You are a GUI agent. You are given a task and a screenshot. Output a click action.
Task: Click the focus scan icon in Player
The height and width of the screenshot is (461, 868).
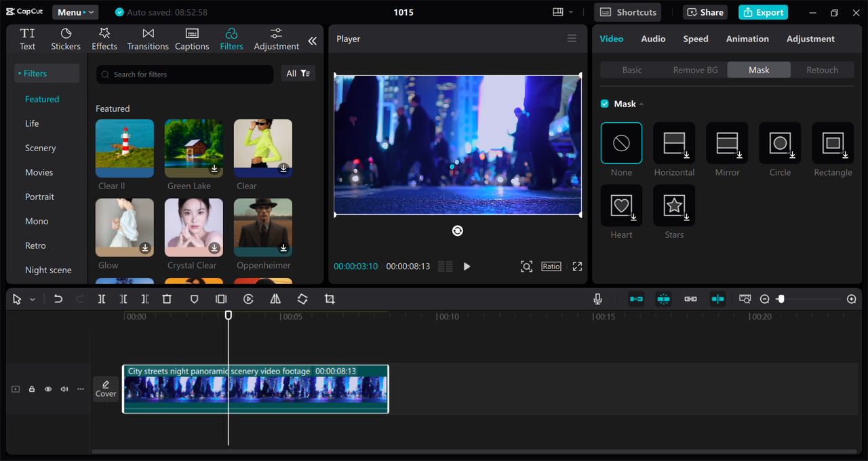pyautogui.click(x=526, y=266)
